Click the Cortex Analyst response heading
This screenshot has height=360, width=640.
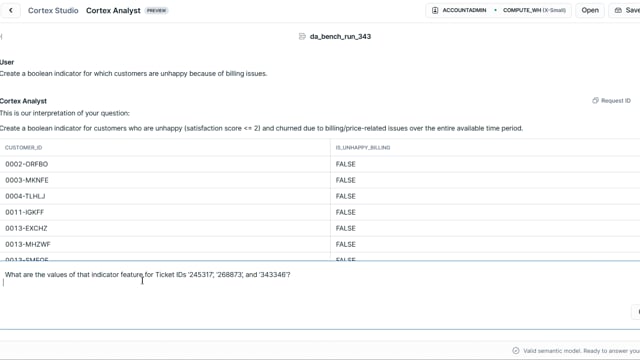(x=23, y=101)
